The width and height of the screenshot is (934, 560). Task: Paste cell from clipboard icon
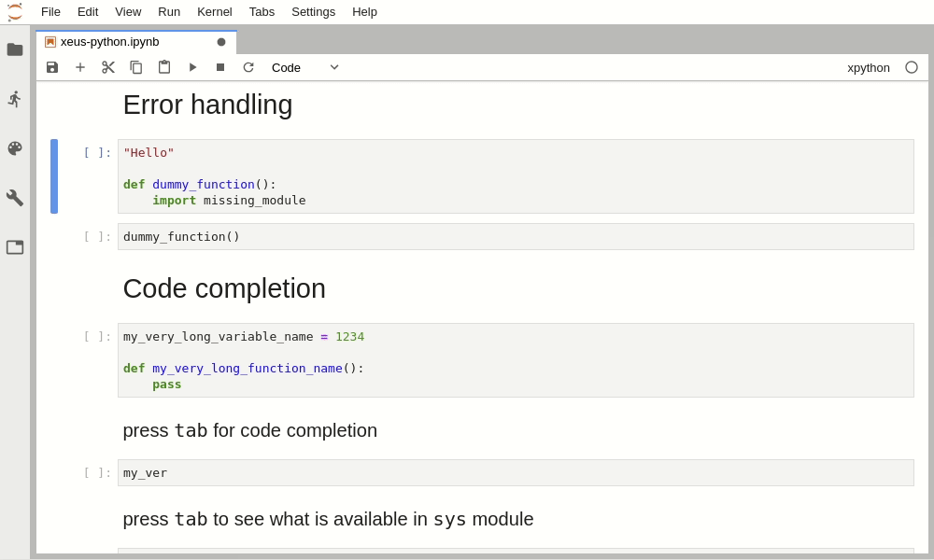pyautogui.click(x=164, y=67)
